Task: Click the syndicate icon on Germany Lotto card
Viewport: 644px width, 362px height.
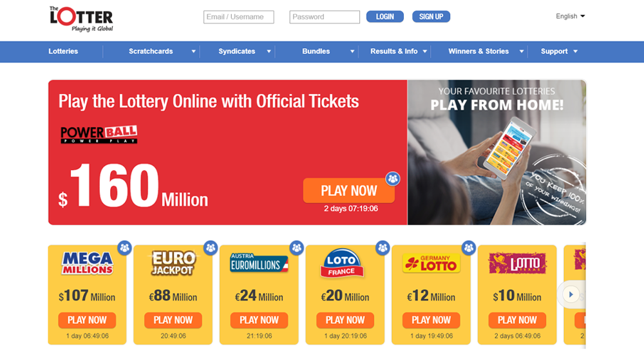Action: point(469,248)
